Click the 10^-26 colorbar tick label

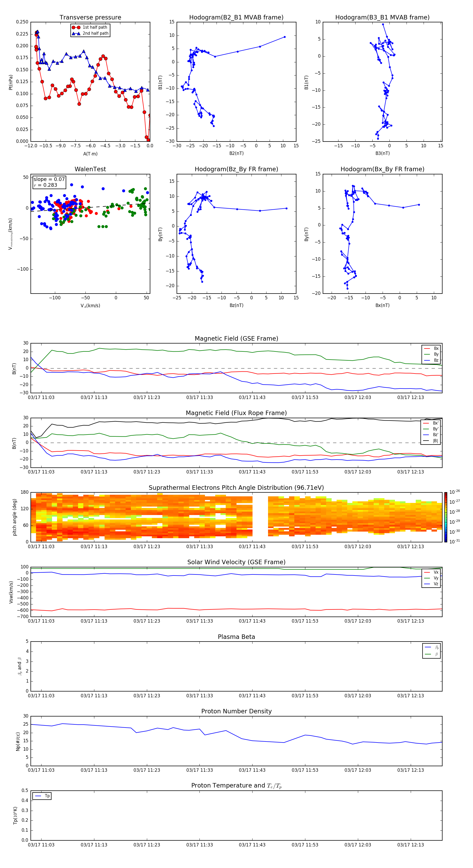[x=455, y=492]
